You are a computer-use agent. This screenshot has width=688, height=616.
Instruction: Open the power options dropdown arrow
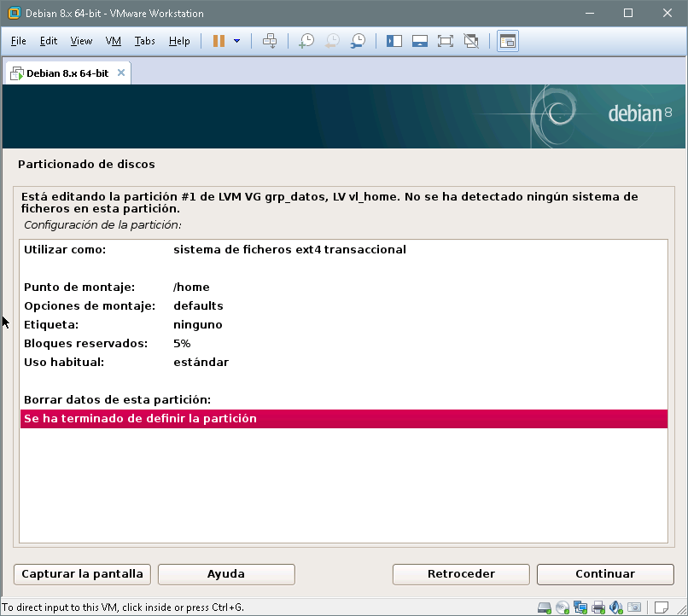(x=236, y=41)
